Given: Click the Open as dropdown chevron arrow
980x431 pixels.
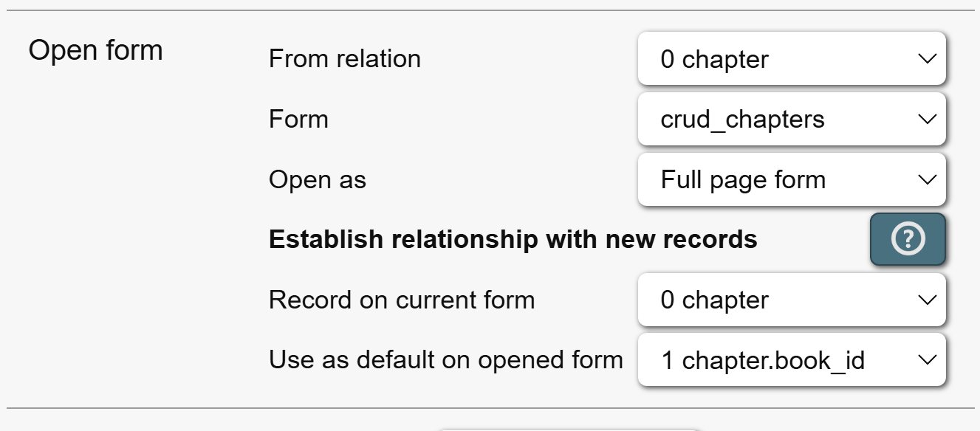Looking at the screenshot, I should pyautogui.click(x=926, y=180).
